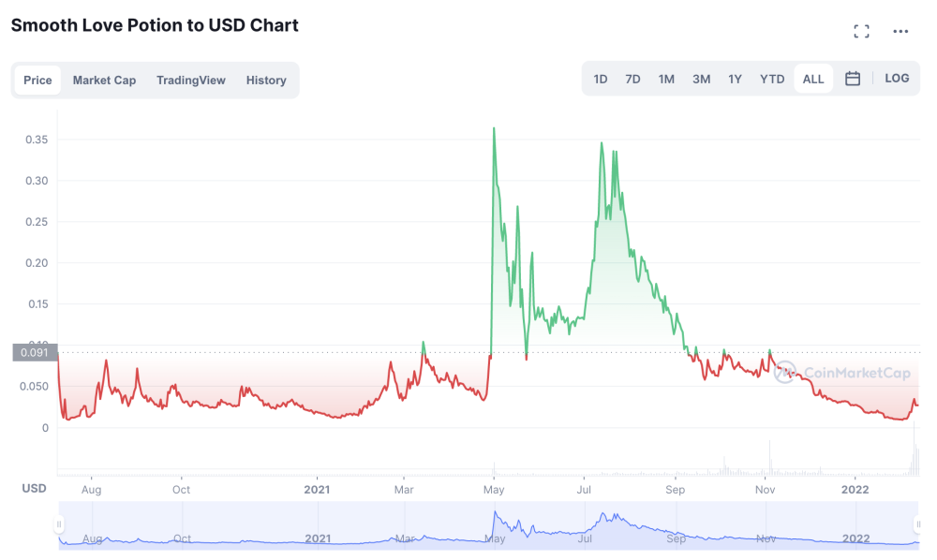Viewport: 937px width, 560px height.
Task: Open the calendar date range picker
Action: [x=853, y=79]
